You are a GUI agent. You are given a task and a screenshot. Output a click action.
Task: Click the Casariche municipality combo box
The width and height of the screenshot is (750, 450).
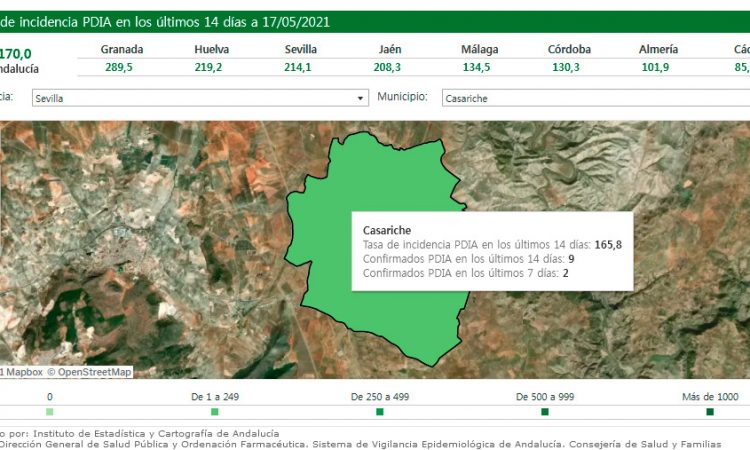coord(595,98)
